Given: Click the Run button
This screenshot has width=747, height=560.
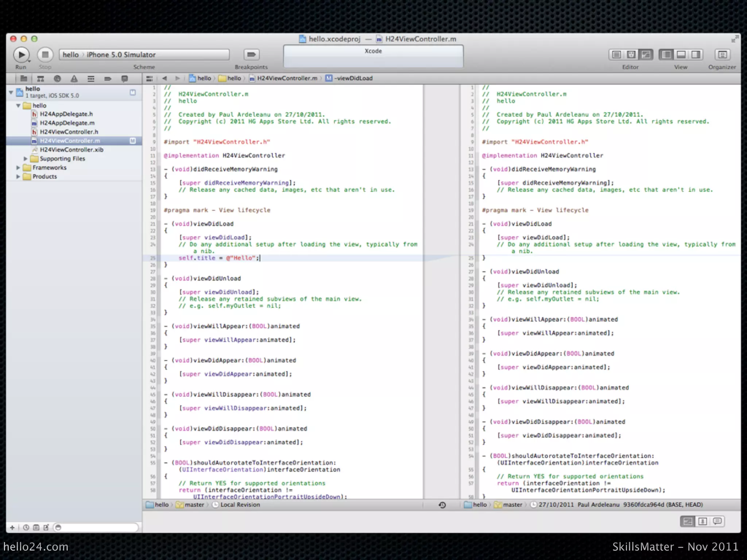Looking at the screenshot, I should tap(21, 55).
